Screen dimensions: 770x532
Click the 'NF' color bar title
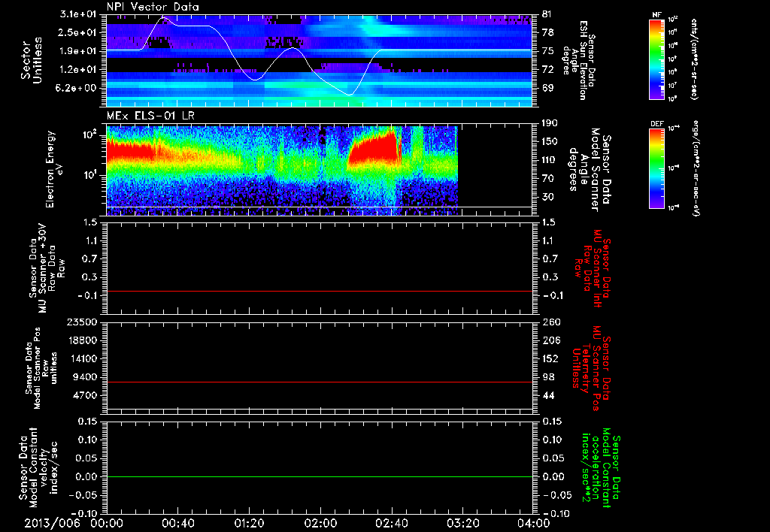tap(656, 15)
